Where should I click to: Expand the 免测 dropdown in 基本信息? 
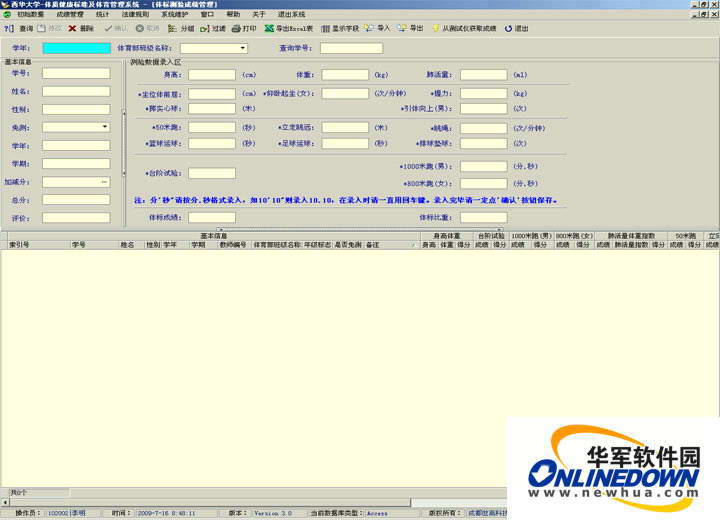coord(105,127)
